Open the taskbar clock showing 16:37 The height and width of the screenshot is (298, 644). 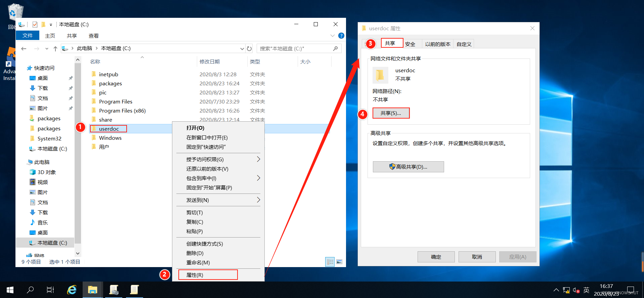point(606,290)
